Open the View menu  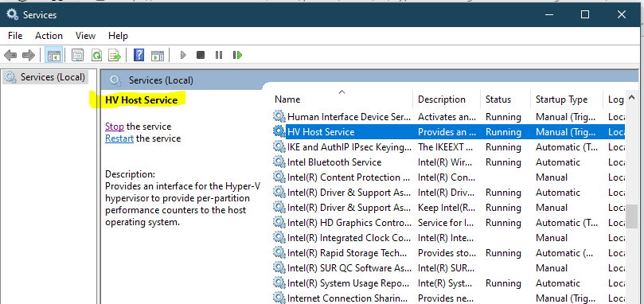tap(85, 36)
